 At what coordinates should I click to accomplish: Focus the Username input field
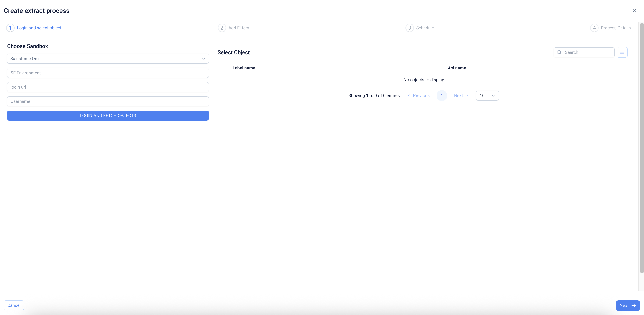coord(108,101)
